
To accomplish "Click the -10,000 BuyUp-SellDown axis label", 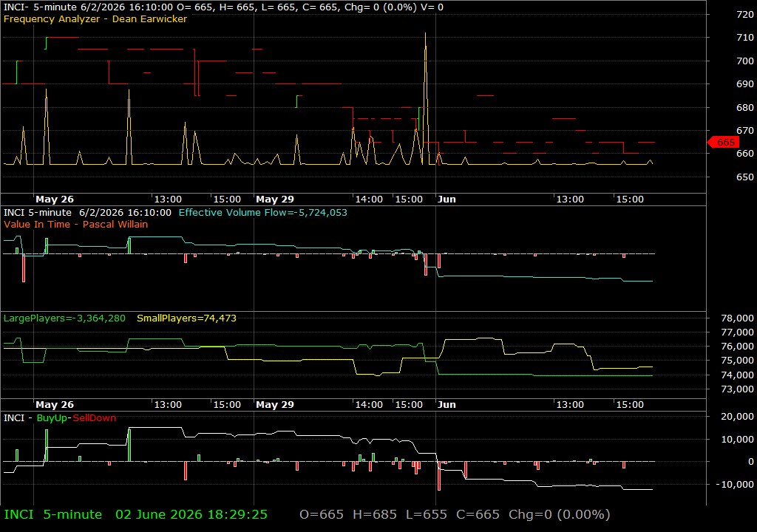I will coord(736,484).
